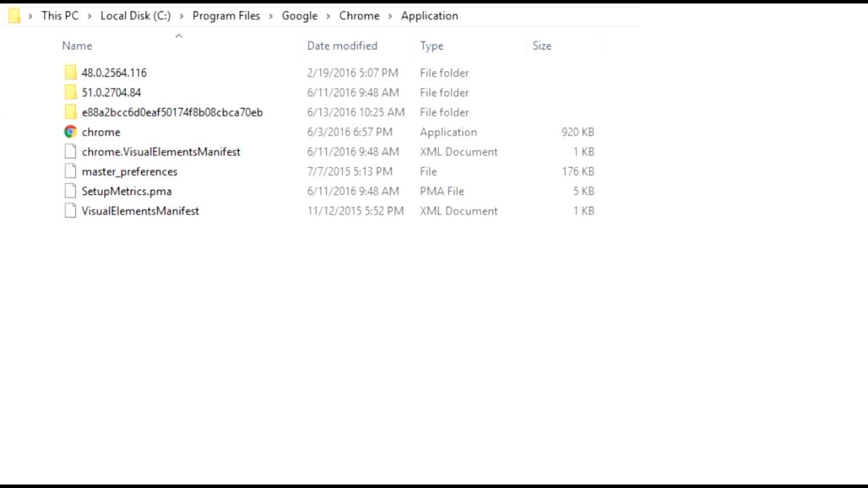Select the chrome application icon
This screenshot has width=868, height=488.
(x=71, y=132)
